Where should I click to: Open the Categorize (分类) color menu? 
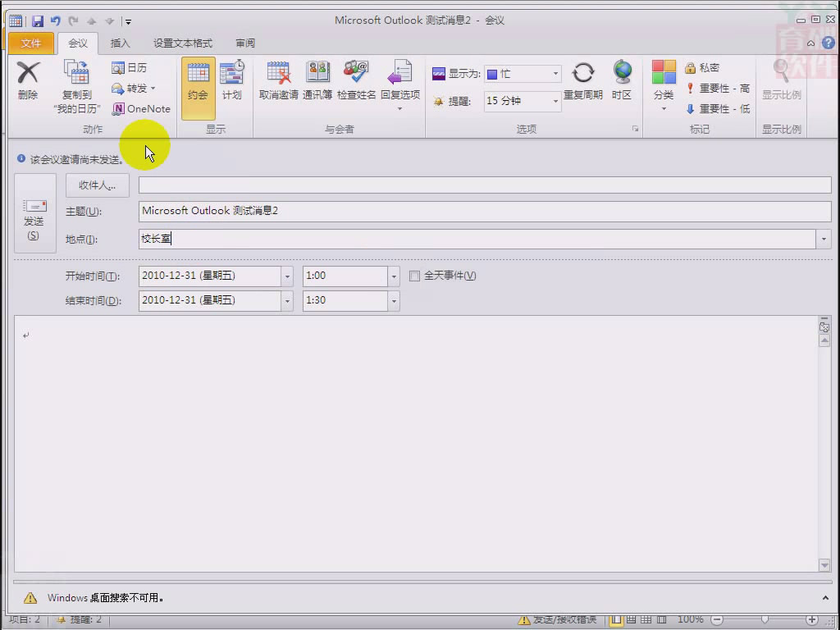664,85
